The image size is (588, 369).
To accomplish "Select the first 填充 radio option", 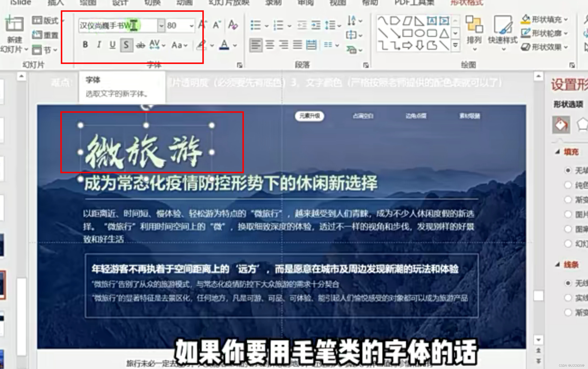I will click(x=568, y=170).
